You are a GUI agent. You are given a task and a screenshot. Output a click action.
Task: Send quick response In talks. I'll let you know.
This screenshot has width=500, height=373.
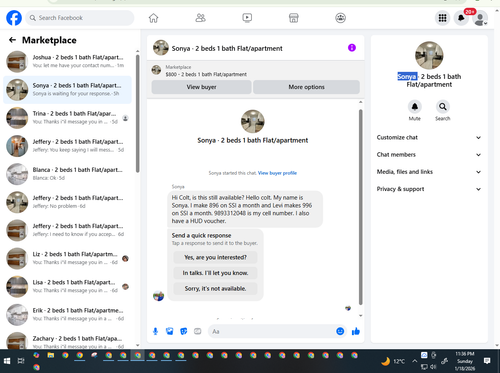215,273
